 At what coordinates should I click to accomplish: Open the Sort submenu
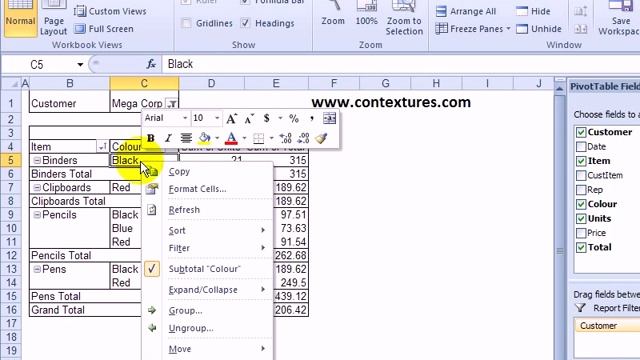click(208, 231)
